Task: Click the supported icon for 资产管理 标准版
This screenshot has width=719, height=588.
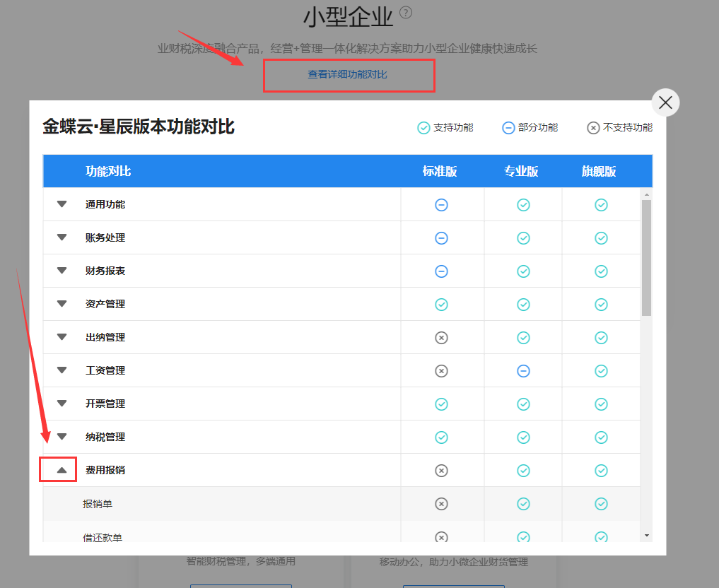Action: coord(441,304)
